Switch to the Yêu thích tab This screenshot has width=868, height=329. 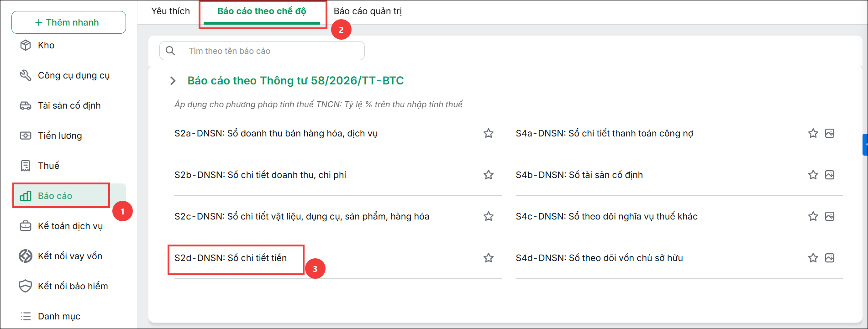[x=170, y=11]
